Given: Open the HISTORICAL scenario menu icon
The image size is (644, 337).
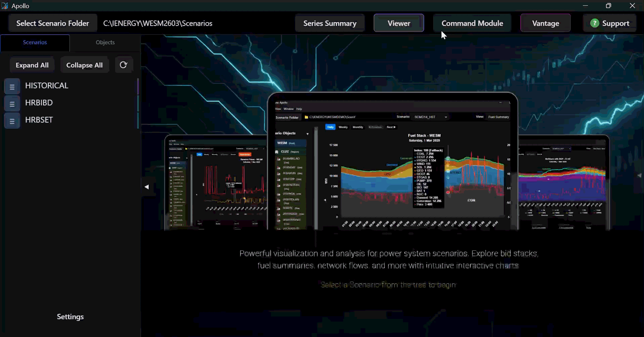Looking at the screenshot, I should coord(12,87).
